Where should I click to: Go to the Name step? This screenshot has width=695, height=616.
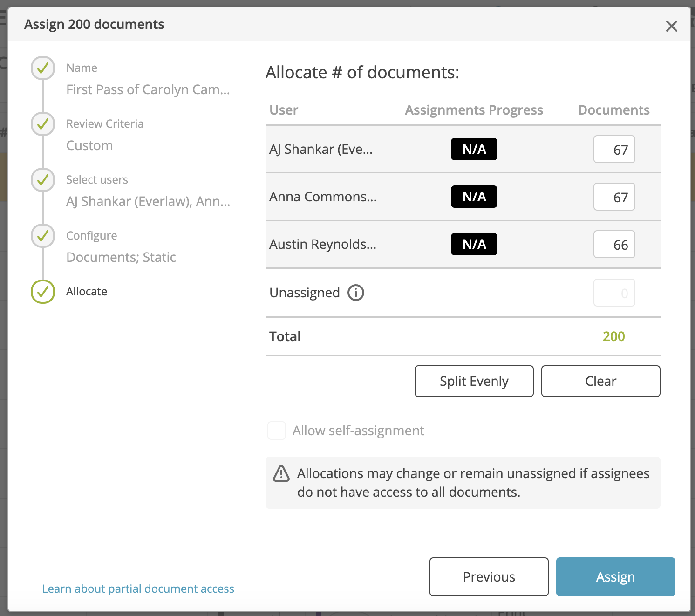click(x=82, y=68)
